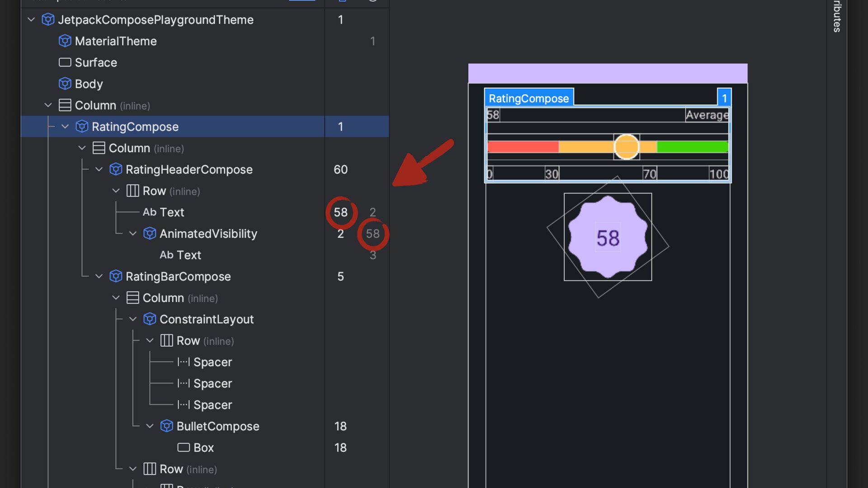
Task: Click the RatingHeaderCompose cube icon
Action: (x=116, y=169)
